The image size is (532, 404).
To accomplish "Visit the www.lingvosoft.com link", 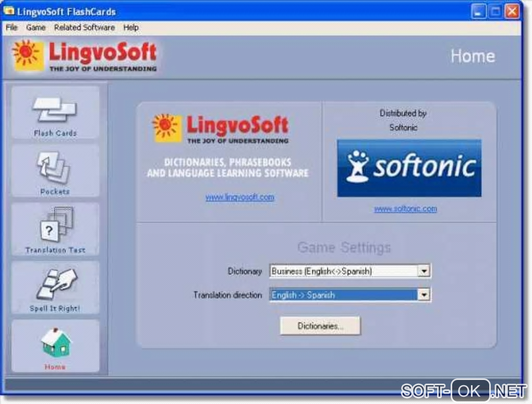I will tap(240, 197).
